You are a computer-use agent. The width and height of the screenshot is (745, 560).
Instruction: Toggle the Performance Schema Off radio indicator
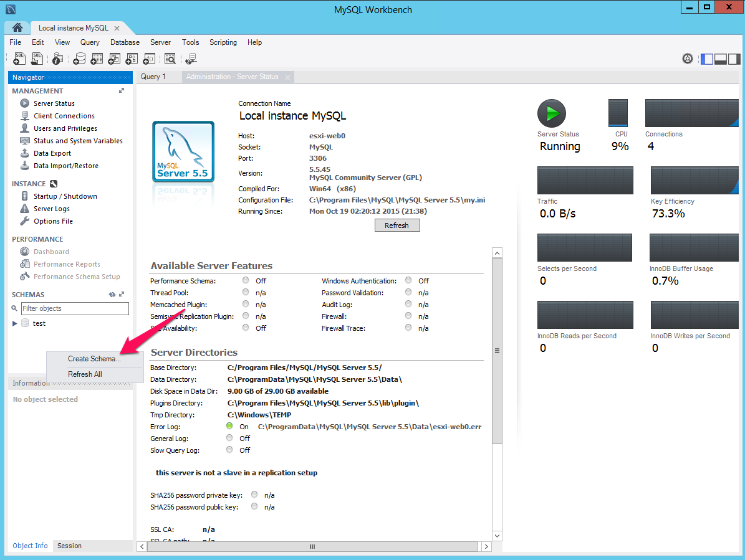coord(246,280)
